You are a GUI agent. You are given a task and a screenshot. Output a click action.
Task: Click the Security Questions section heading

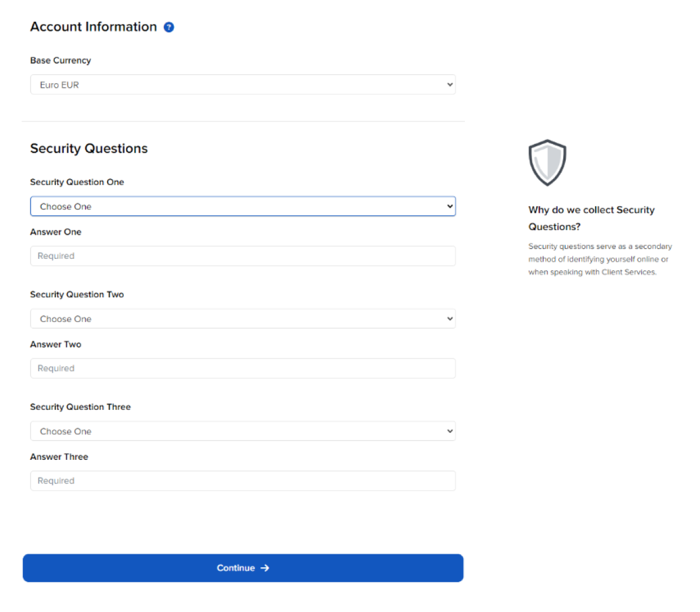(88, 149)
